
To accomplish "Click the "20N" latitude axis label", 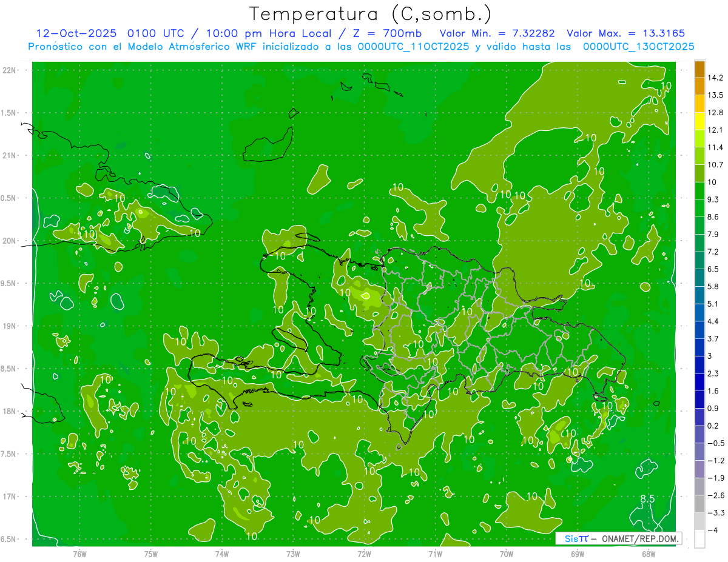I will pos(9,241).
